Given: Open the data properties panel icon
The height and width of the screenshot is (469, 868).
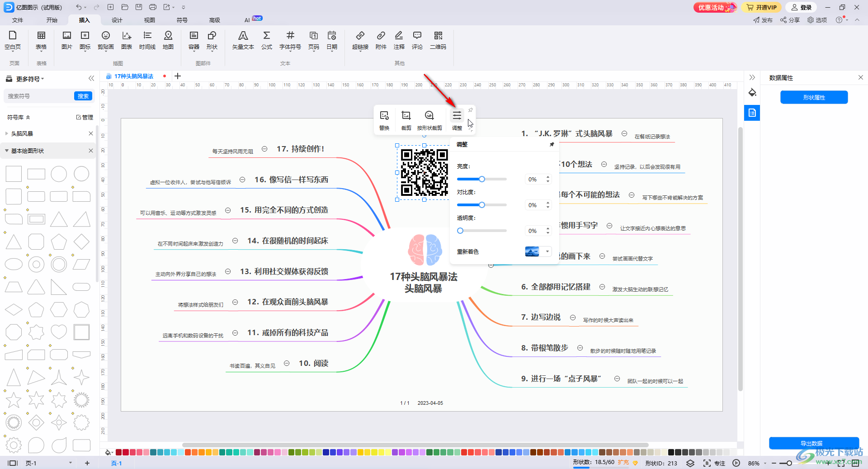Looking at the screenshot, I should tap(752, 113).
